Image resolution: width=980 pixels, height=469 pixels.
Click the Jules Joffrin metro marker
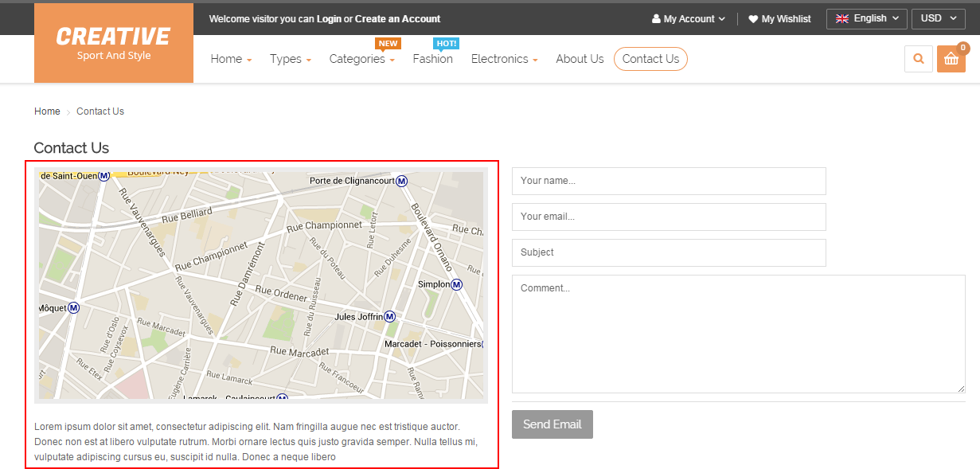point(389,316)
